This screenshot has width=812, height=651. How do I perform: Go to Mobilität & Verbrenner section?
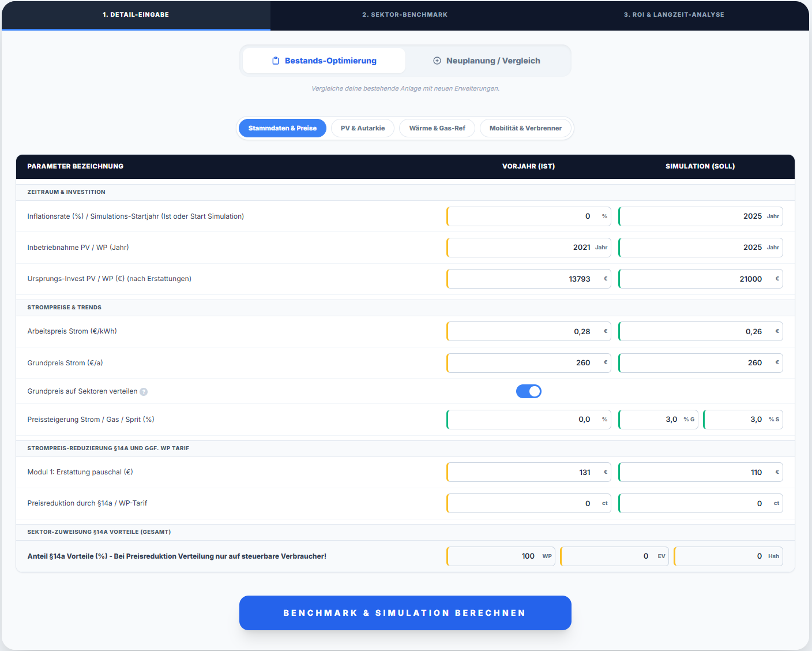tap(525, 128)
